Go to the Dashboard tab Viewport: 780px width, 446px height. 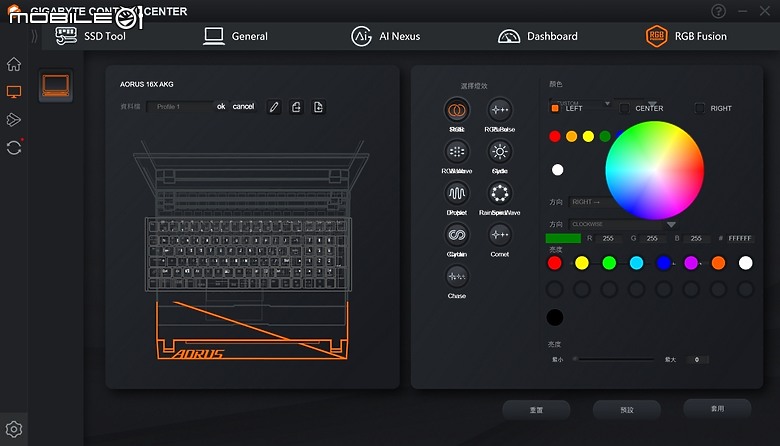(x=538, y=36)
